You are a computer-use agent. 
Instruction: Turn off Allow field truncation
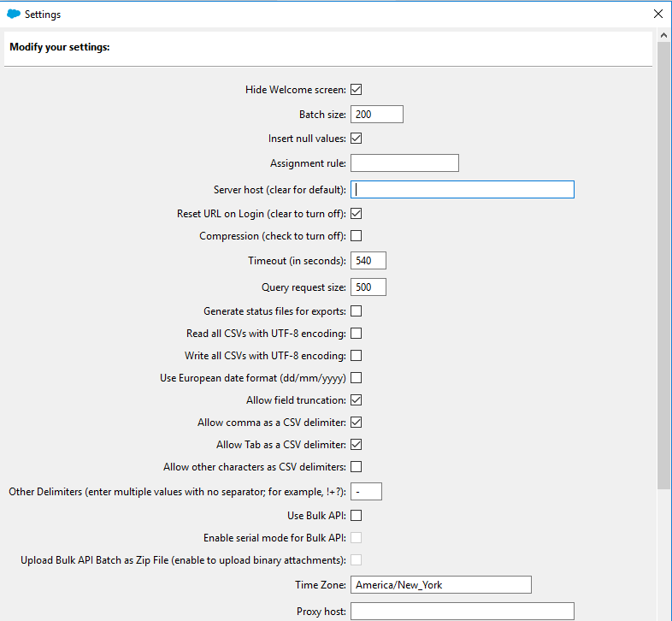tap(357, 399)
